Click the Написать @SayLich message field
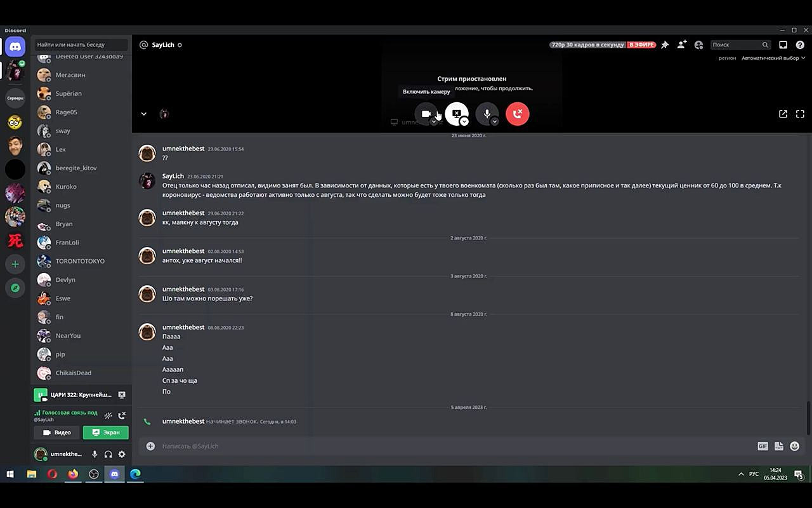Image resolution: width=812 pixels, height=508 pixels. [455, 446]
